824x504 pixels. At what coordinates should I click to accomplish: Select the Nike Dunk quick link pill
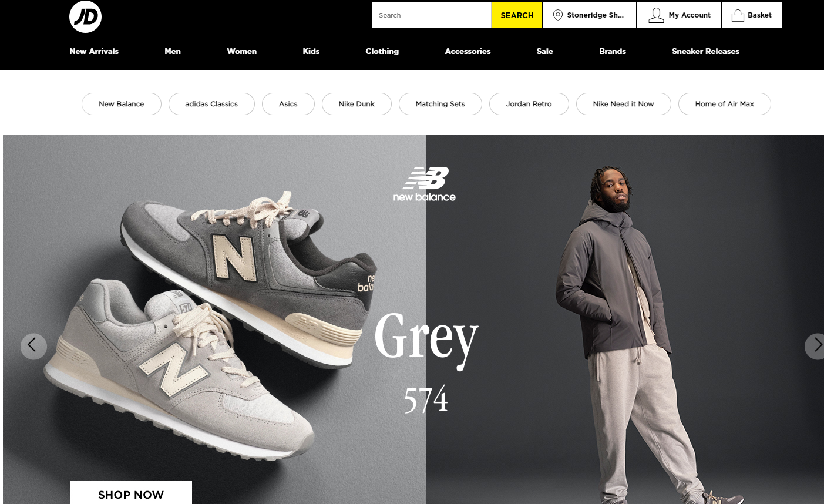pyautogui.click(x=356, y=104)
